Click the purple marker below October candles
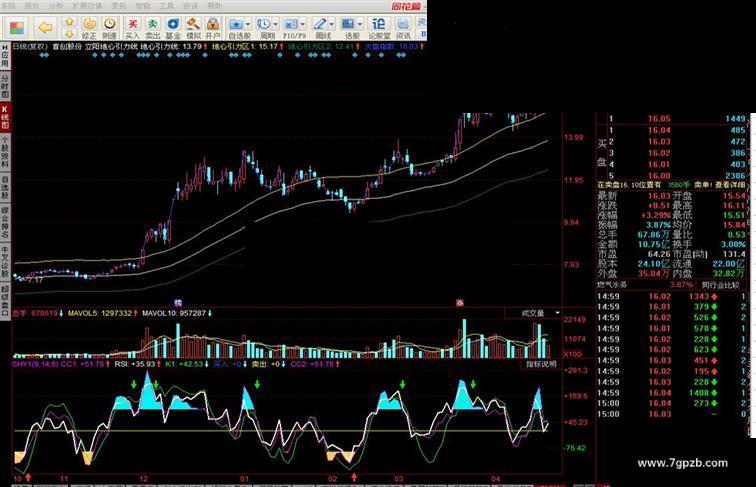This screenshot has height=487, width=756. pyautogui.click(x=178, y=303)
